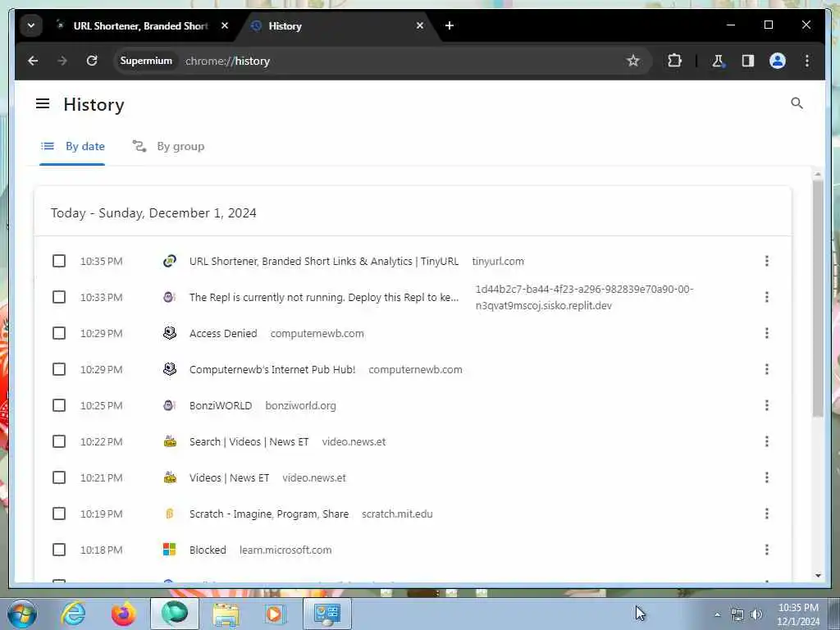Bookmark this page with the star icon
Screen dimensions: 840x630
(632, 61)
